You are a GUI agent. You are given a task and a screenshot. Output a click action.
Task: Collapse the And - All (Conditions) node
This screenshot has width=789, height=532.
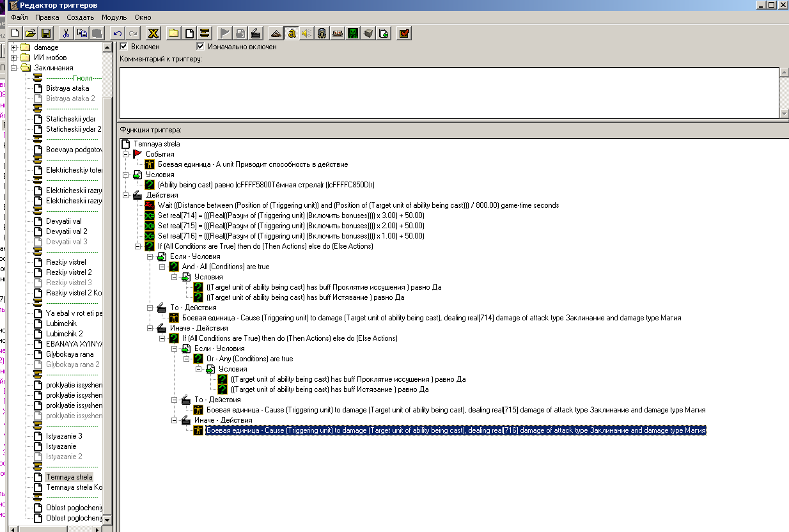[162, 267]
